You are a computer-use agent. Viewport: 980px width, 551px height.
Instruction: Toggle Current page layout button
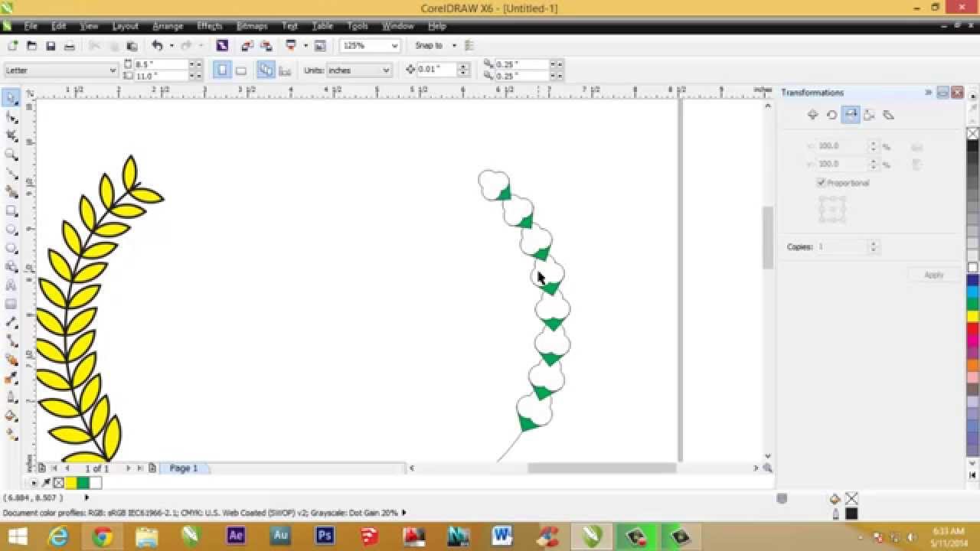(285, 70)
